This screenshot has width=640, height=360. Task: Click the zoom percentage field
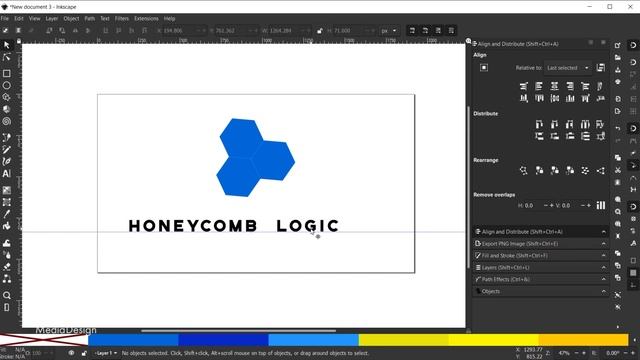tap(564, 353)
